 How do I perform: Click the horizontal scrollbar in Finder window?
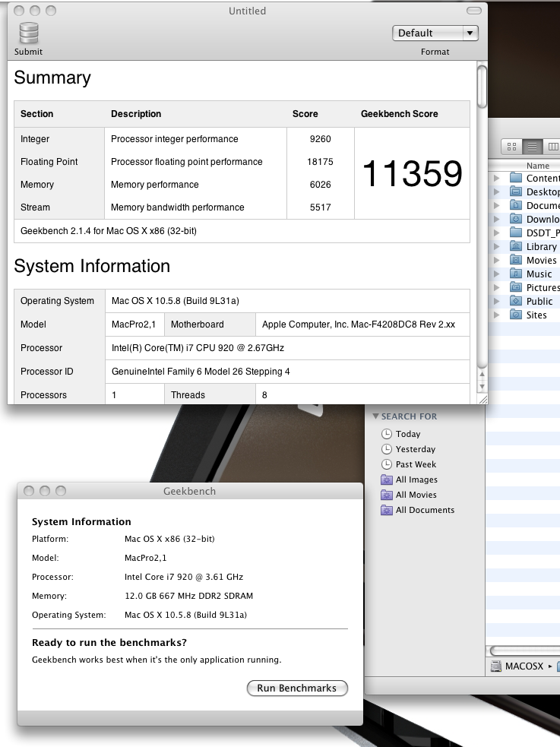tap(524, 650)
